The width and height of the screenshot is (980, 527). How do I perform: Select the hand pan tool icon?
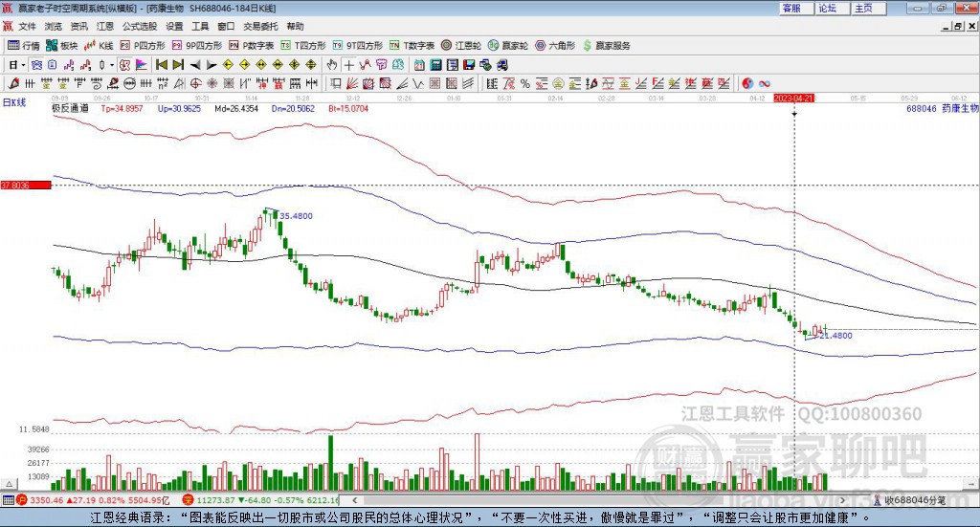[x=332, y=65]
